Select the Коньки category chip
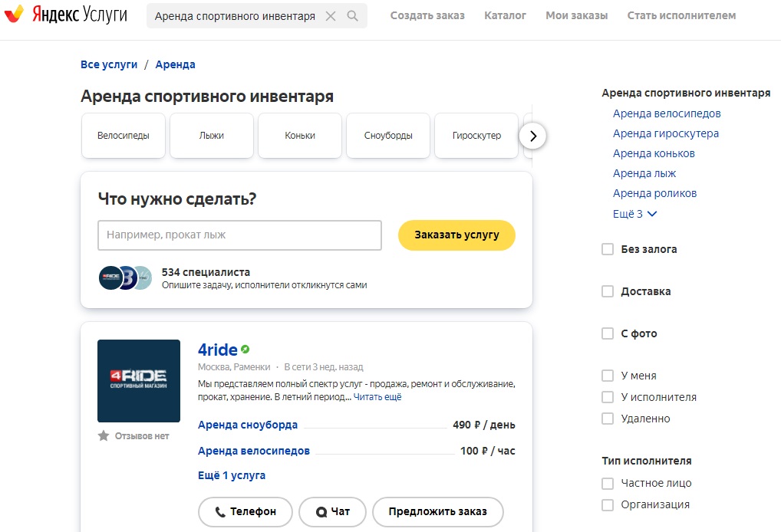Viewport: 781px width, 532px height. (300, 136)
